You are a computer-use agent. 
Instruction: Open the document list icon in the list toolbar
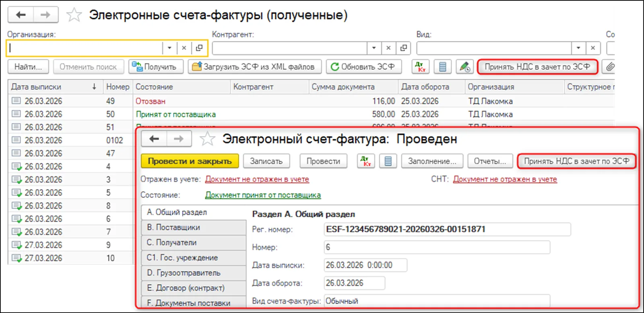(442, 67)
